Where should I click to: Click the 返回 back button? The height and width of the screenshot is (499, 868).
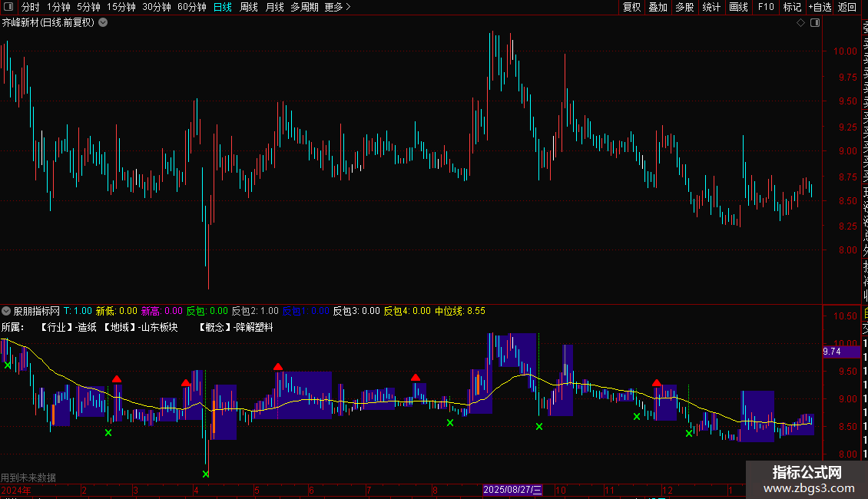pyautogui.click(x=847, y=7)
